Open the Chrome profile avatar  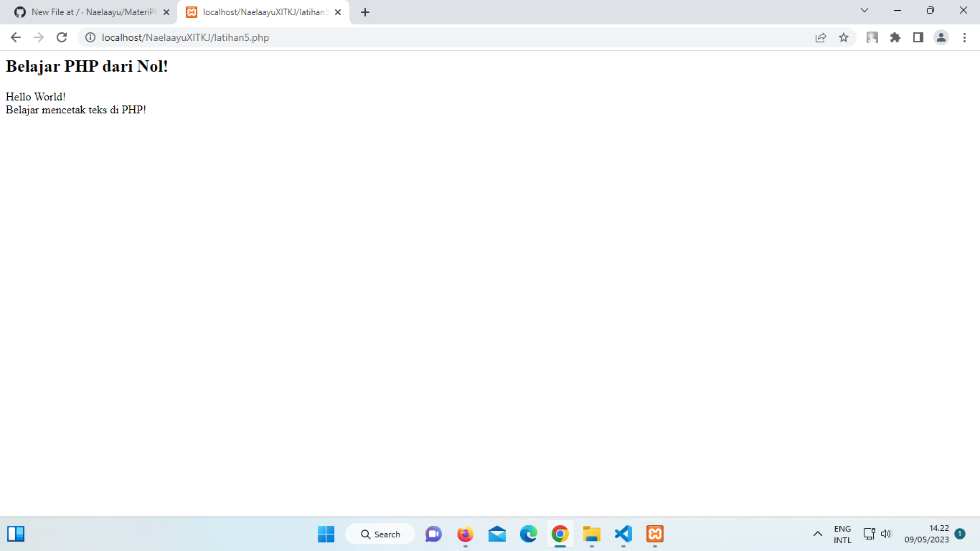[941, 37]
